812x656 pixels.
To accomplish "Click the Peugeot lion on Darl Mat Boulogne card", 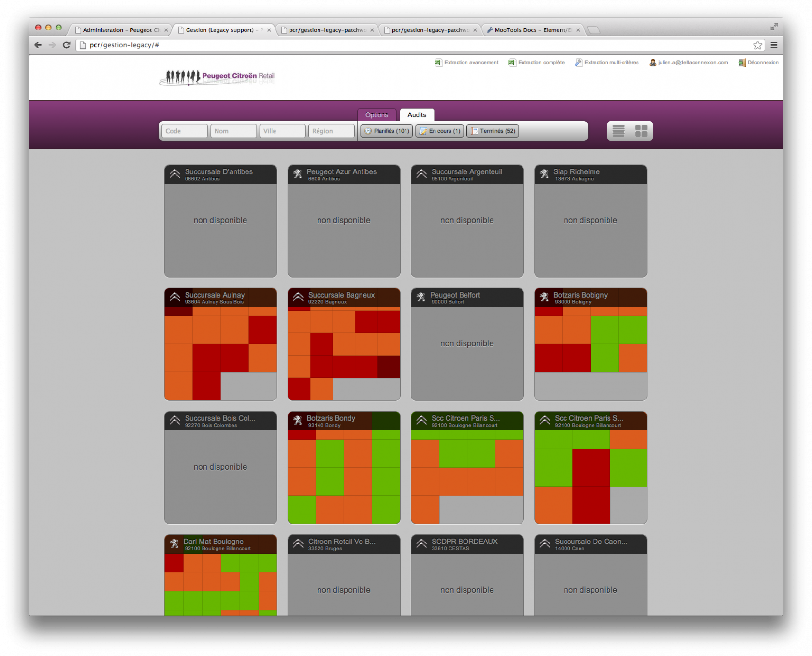I will pos(174,544).
